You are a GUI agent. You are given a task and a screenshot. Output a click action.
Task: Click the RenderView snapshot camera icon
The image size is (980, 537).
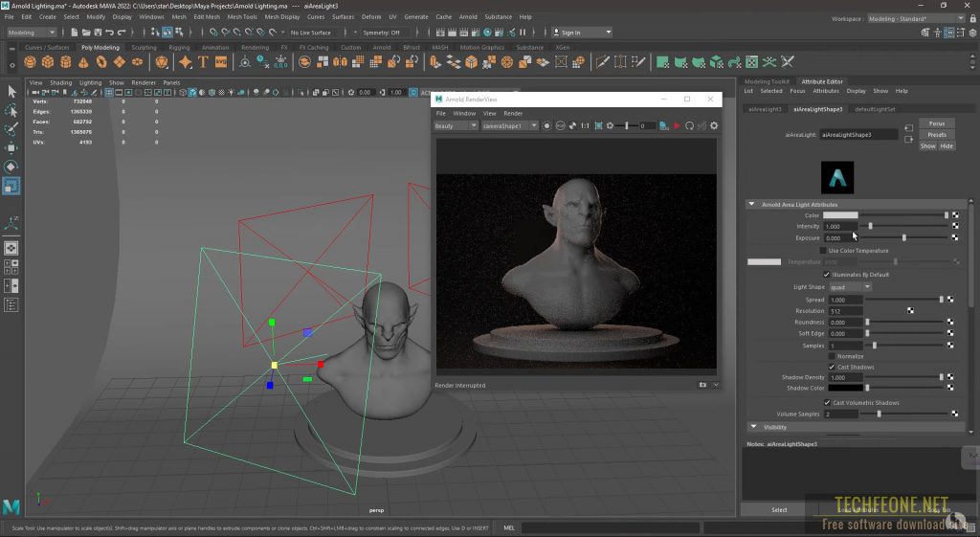[702, 385]
